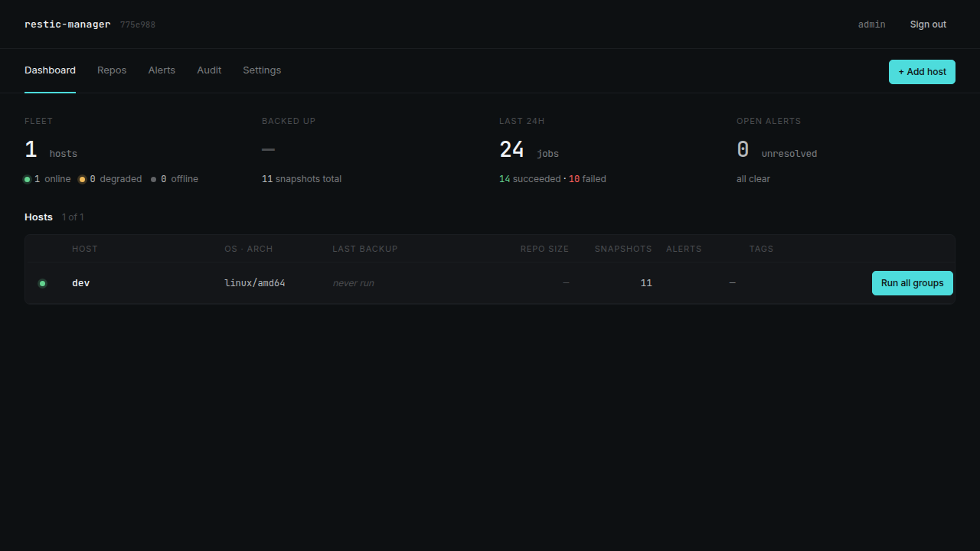The width and height of the screenshot is (980, 551).
Task: Run all groups for the dev host
Action: click(913, 283)
